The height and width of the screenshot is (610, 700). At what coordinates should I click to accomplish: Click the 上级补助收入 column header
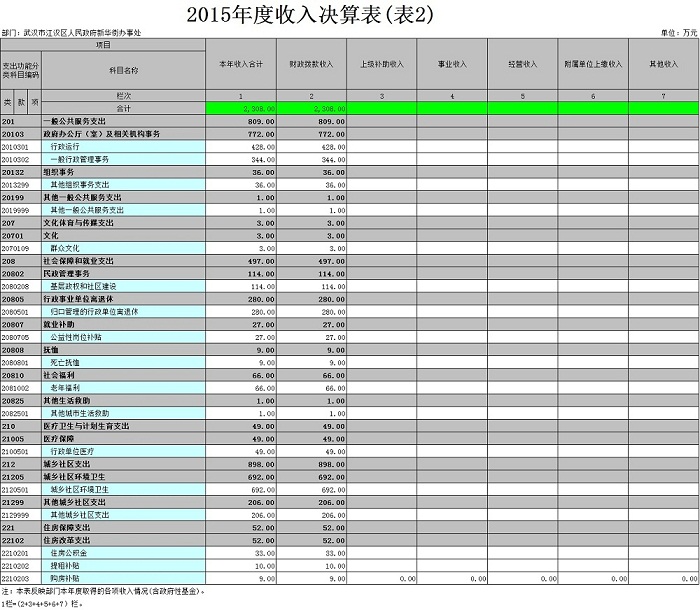tap(381, 64)
